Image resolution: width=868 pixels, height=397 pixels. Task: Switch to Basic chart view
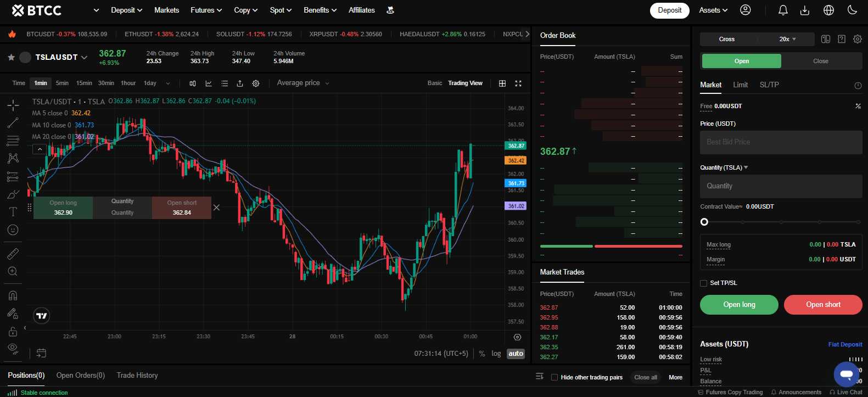435,83
